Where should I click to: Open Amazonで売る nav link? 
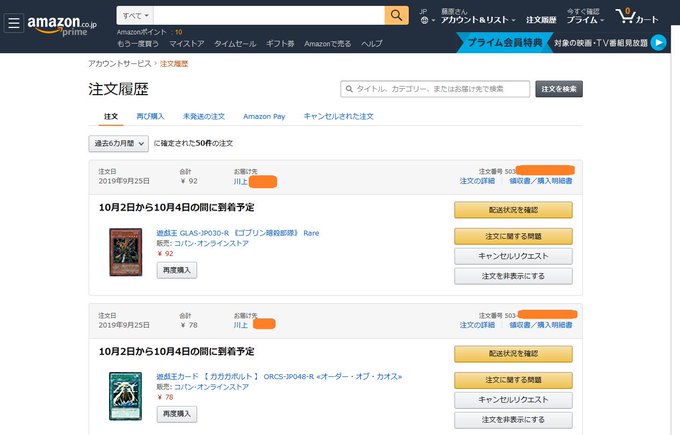pyautogui.click(x=327, y=44)
